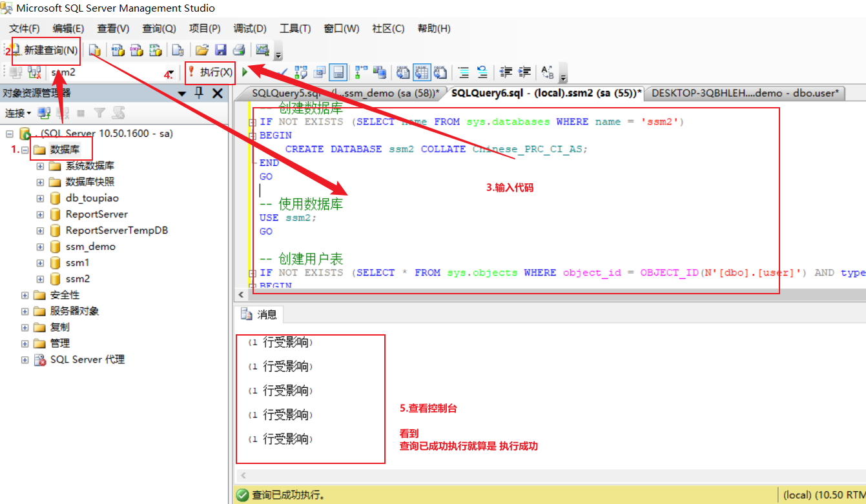Click the green debug arrow icon
Screen dimensions: 866x504
pyautogui.click(x=245, y=72)
